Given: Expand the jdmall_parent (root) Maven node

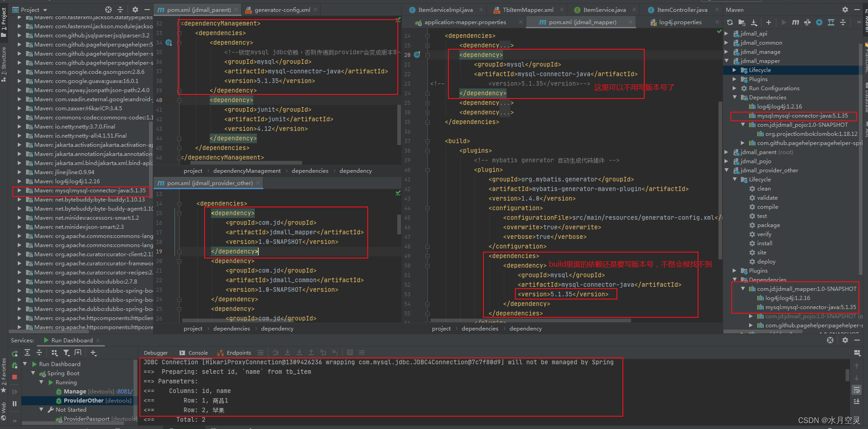Looking at the screenshot, I should click(x=726, y=152).
